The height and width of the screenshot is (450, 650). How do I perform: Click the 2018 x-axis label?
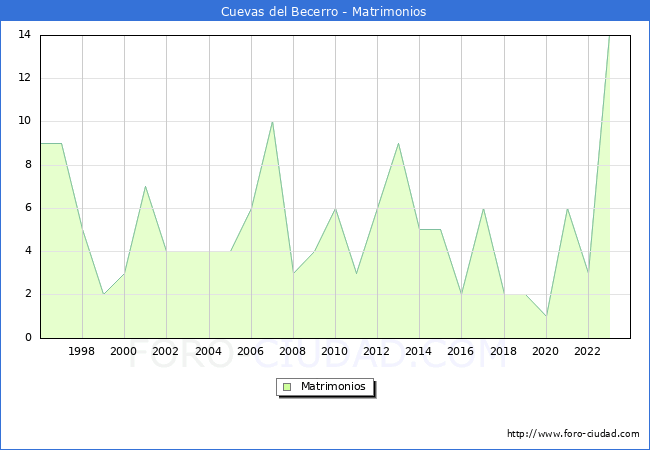pyautogui.click(x=503, y=351)
